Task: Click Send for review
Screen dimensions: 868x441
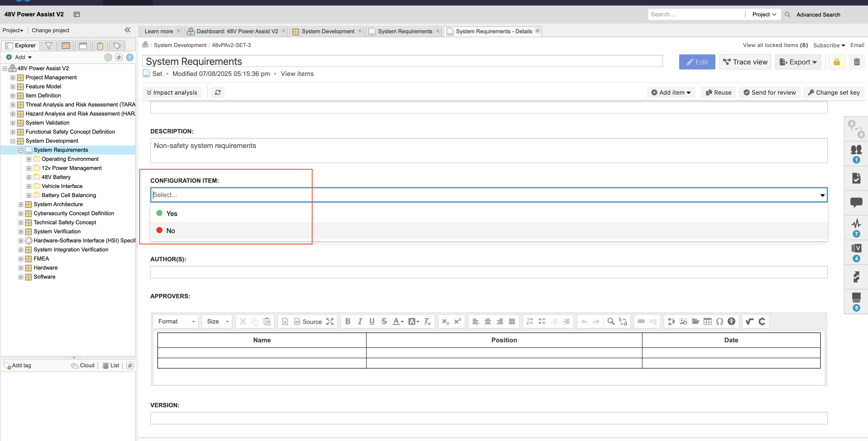Action: (769, 92)
